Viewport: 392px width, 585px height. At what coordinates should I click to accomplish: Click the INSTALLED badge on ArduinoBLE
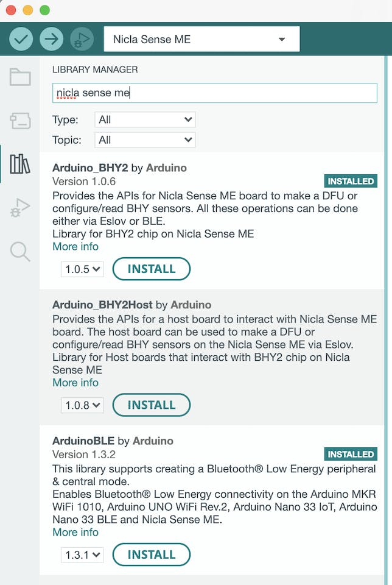pos(351,455)
